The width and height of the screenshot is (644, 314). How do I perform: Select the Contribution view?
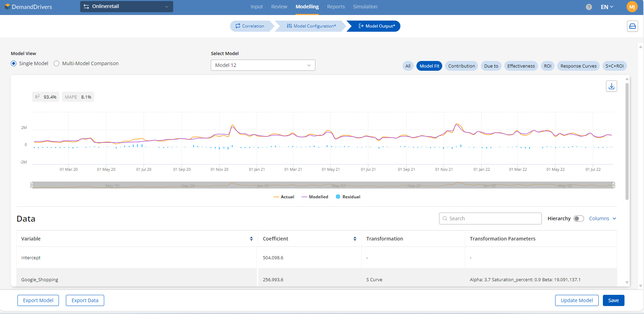pyautogui.click(x=461, y=66)
